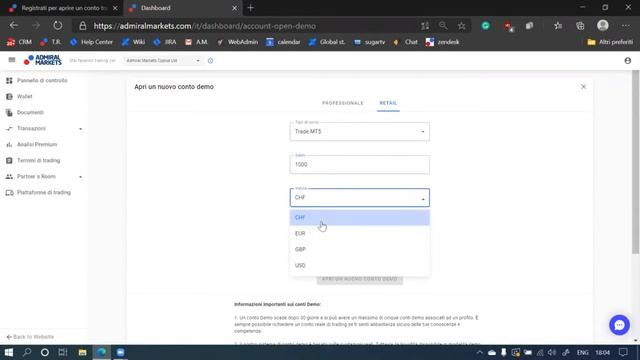
Task: Choose CHF from currency list
Action: (360, 217)
